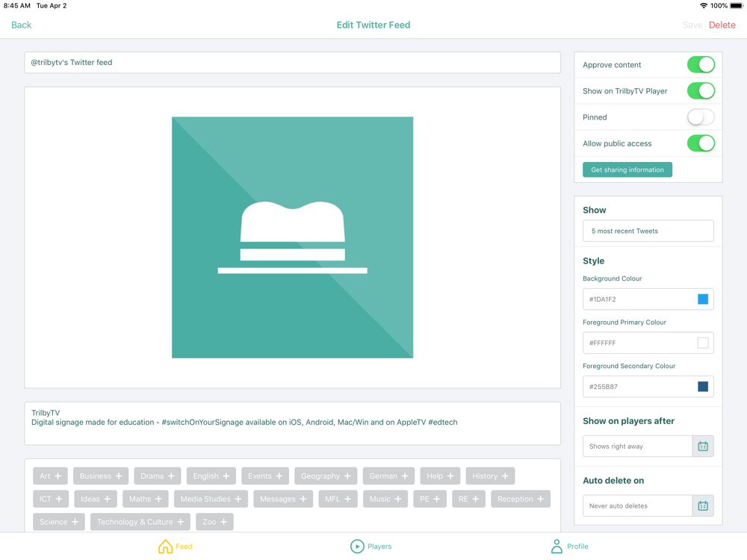This screenshot has width=747, height=560.
Task: Switch to the Profile tab label
Action: click(577, 547)
